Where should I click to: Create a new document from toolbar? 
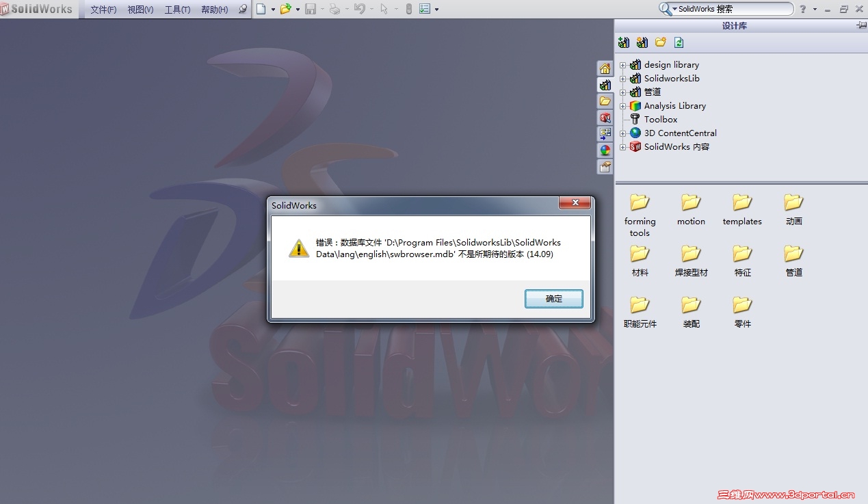click(261, 9)
